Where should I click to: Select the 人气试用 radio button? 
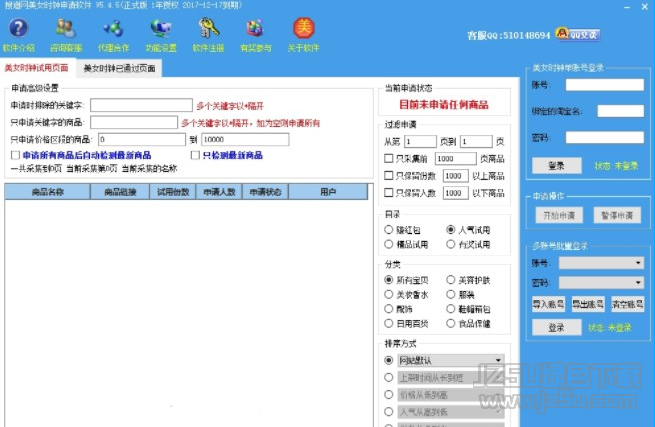click(x=451, y=229)
